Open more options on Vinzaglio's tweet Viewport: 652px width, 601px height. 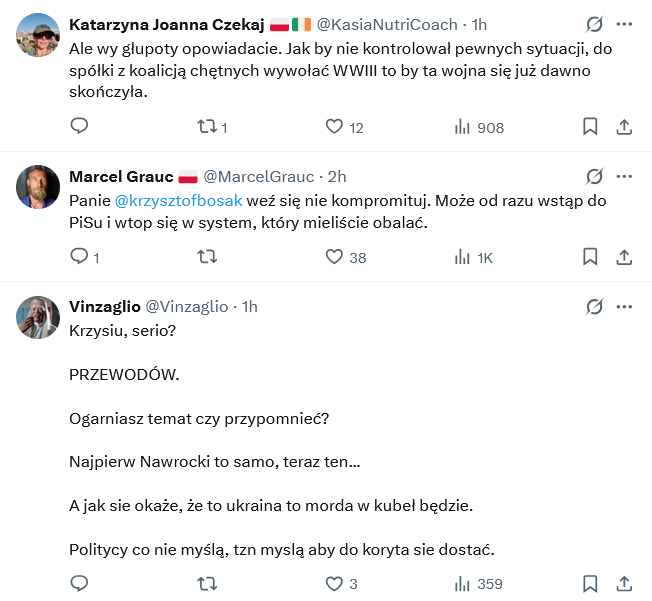pos(624,307)
